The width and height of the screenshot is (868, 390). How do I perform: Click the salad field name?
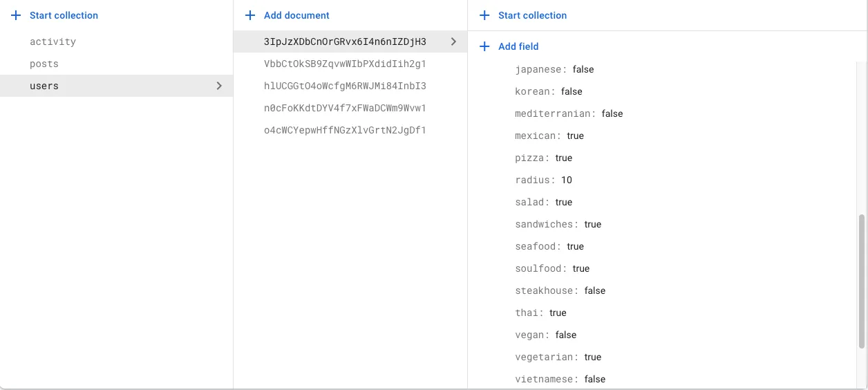click(x=531, y=202)
